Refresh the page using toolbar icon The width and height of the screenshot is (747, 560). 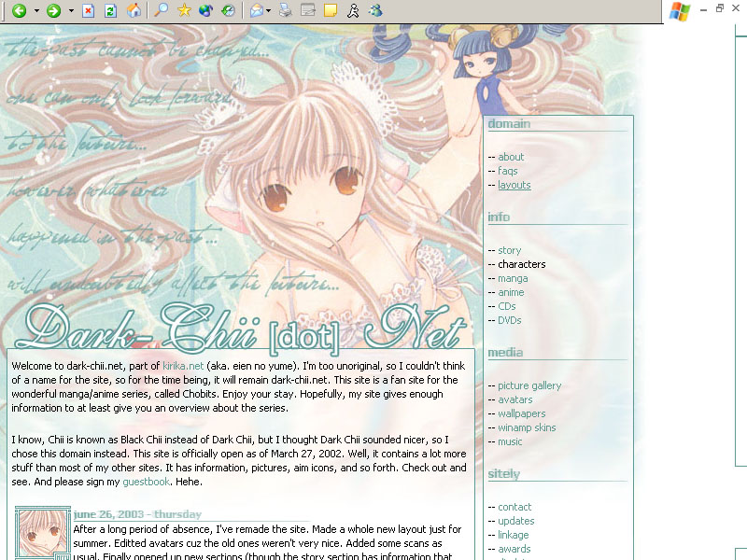click(x=110, y=11)
